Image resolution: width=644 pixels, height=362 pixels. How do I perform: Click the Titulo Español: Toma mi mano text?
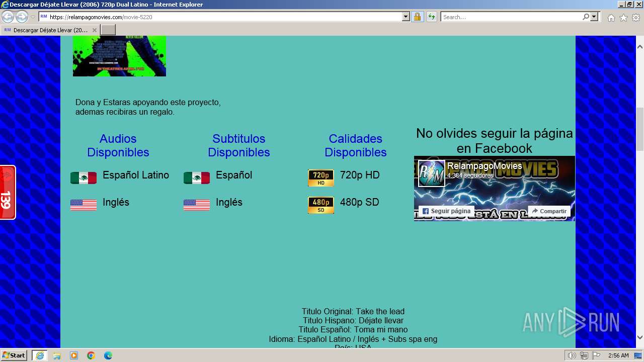click(x=353, y=330)
